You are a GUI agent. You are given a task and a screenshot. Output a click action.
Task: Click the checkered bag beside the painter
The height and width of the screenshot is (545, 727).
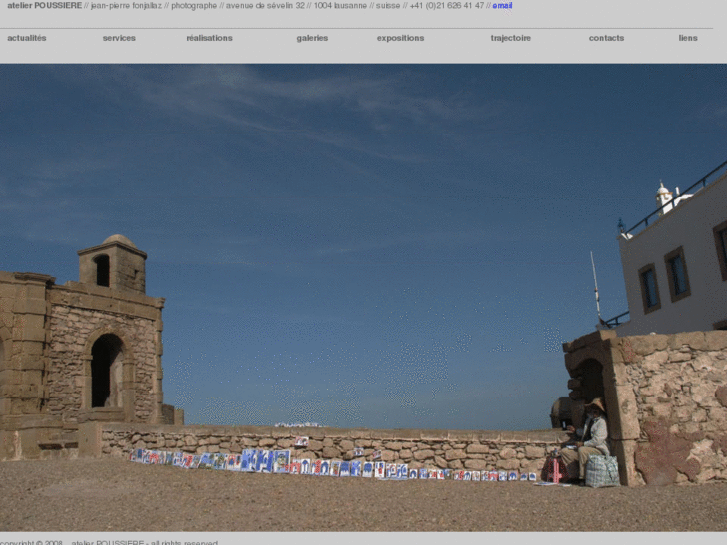(x=602, y=470)
